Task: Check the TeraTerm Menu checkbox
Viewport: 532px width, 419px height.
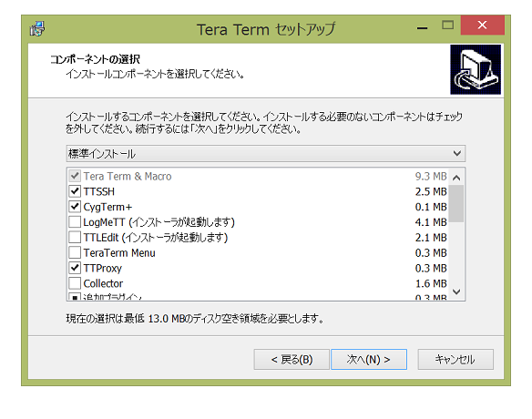Action: pyautogui.click(x=75, y=252)
